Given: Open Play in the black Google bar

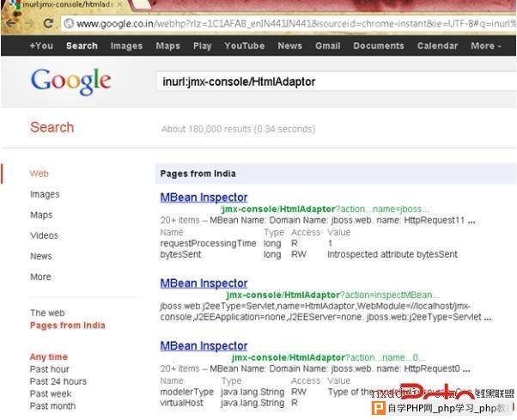Looking at the screenshot, I should pos(202,46).
